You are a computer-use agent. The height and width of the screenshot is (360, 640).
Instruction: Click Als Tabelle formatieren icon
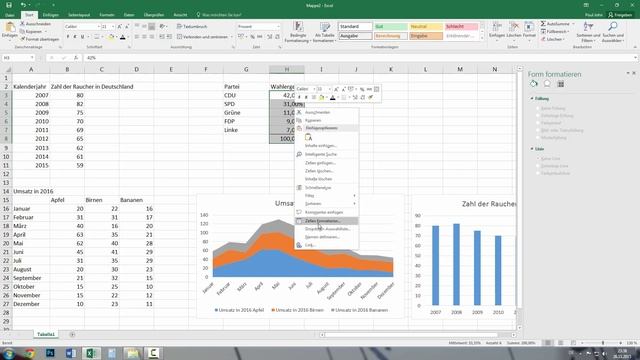coord(325,27)
